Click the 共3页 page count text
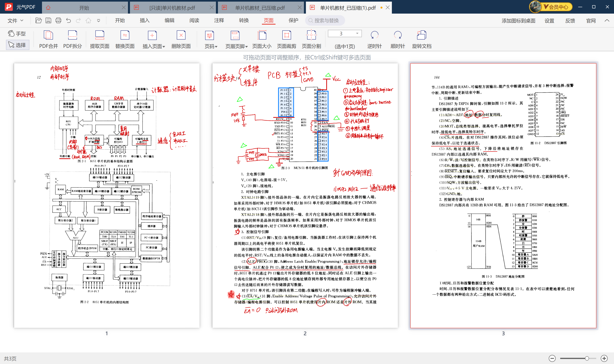Screen dimensions: 614x364 (x=10, y=359)
